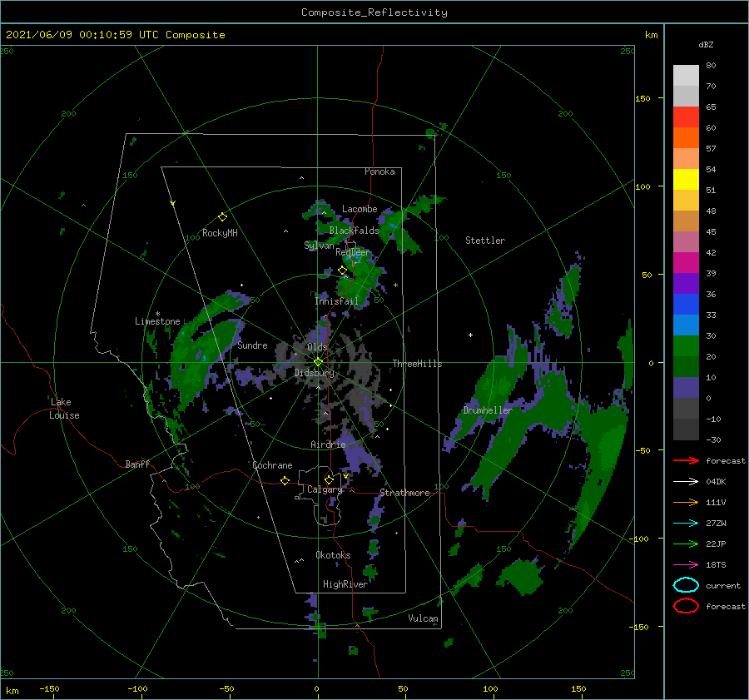Select the 51-54 dBZ yellow swatch

pos(686,180)
